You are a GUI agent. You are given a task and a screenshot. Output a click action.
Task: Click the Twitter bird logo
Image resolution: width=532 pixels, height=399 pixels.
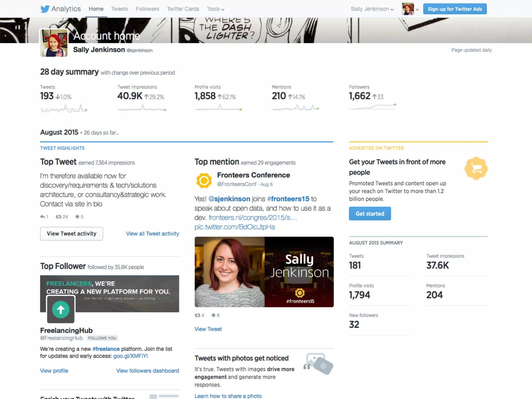tap(45, 9)
